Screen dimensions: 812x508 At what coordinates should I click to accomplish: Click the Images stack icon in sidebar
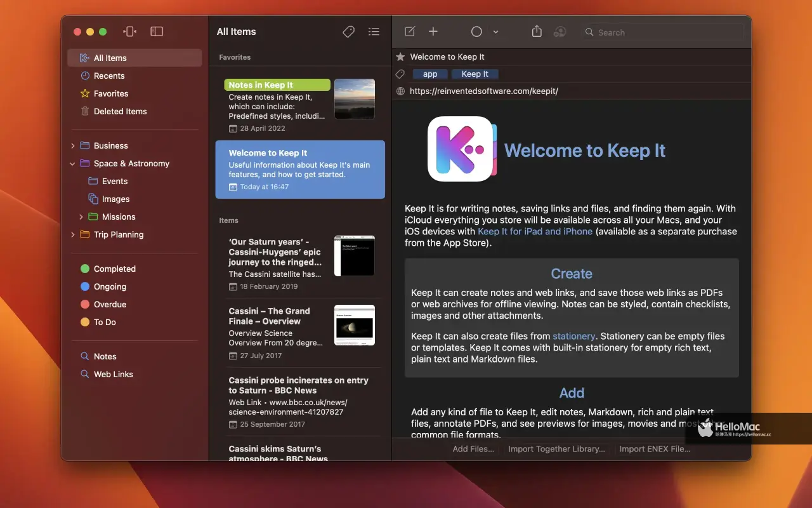tap(93, 199)
